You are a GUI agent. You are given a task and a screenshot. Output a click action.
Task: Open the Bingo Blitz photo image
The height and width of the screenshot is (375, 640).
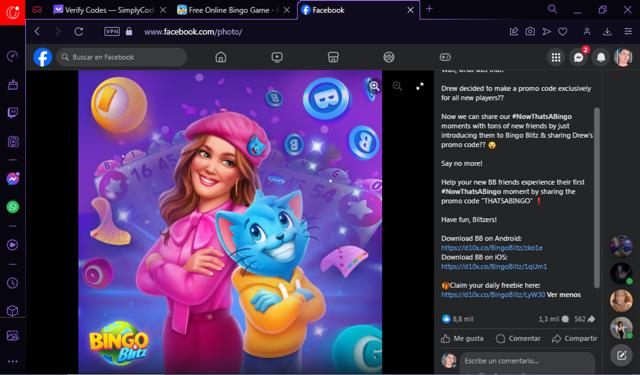pos(230,222)
